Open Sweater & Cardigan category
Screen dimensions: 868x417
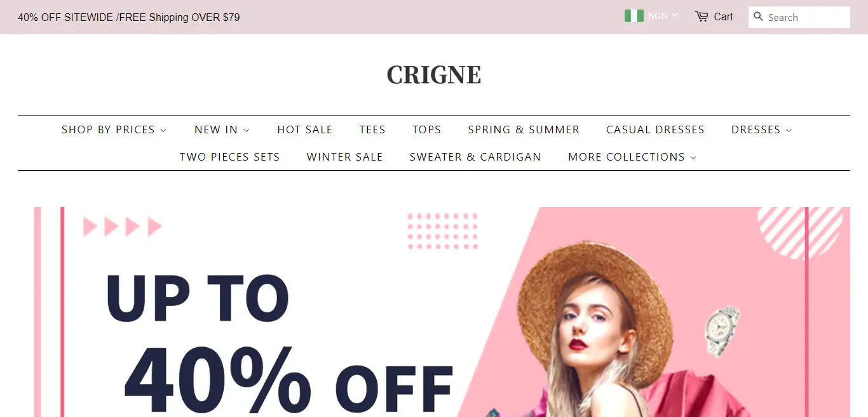tap(475, 157)
